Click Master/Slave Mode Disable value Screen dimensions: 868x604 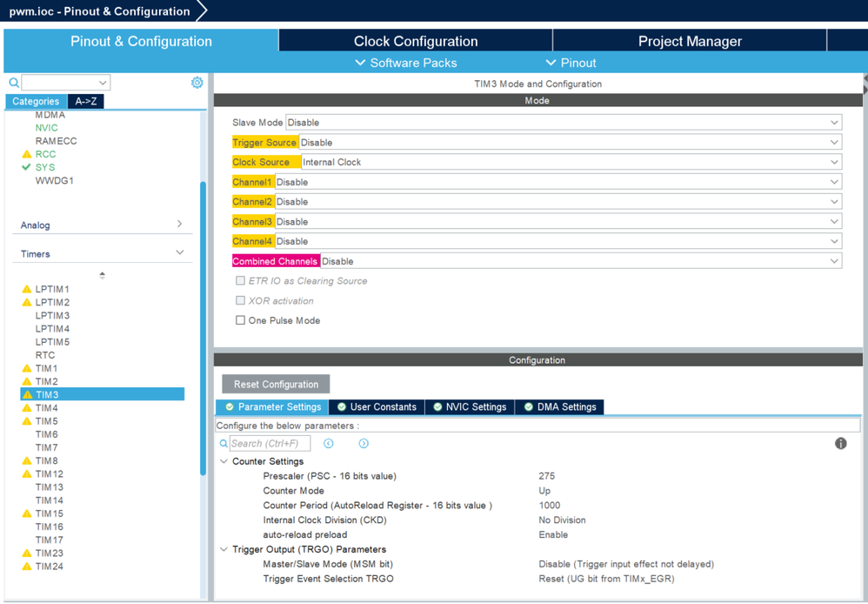626,564
